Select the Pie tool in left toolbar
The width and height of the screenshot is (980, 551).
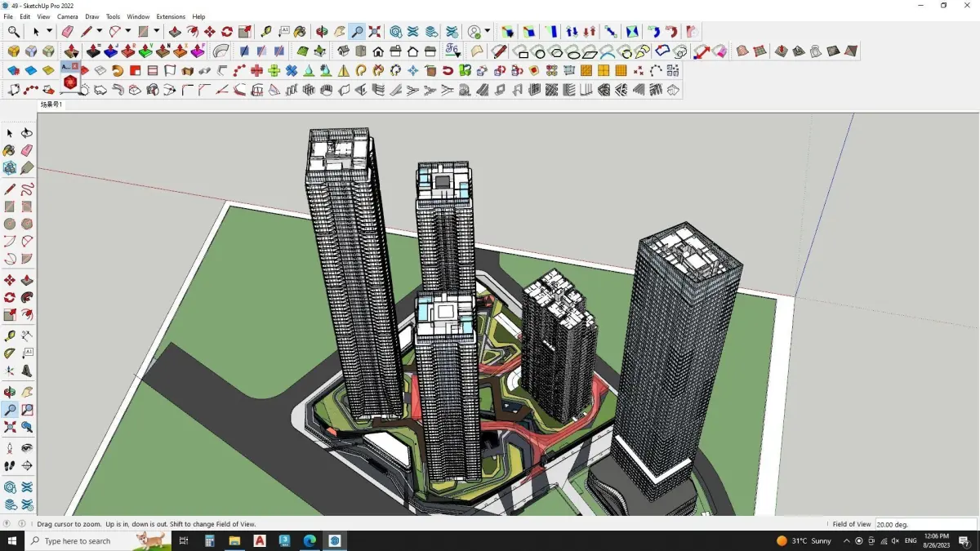click(x=27, y=259)
